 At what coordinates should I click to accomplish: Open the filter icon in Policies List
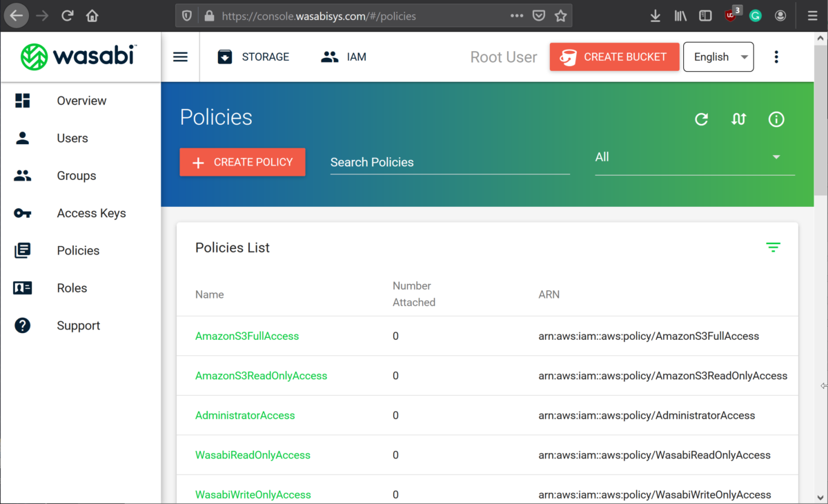(x=773, y=248)
